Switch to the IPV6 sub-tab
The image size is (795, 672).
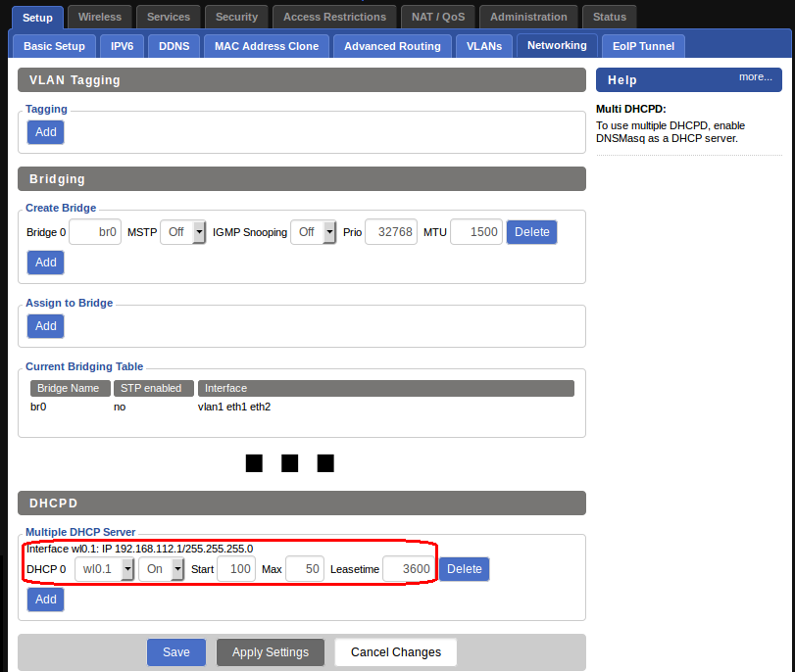coord(123,46)
